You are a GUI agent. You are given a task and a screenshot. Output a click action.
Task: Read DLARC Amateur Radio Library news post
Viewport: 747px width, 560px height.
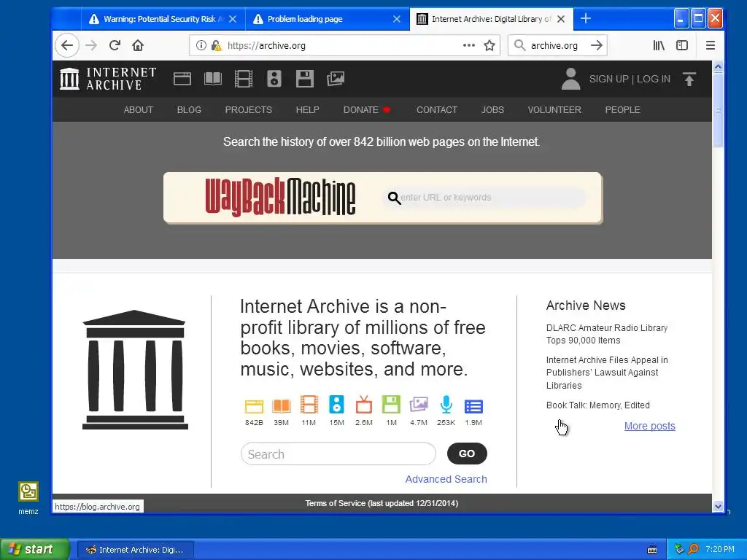point(607,334)
